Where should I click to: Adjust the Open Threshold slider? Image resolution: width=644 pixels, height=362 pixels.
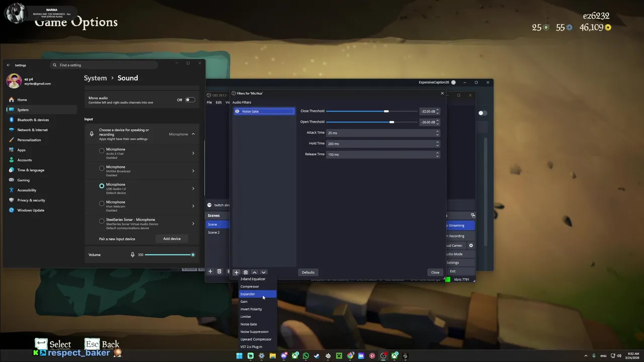pos(372,122)
